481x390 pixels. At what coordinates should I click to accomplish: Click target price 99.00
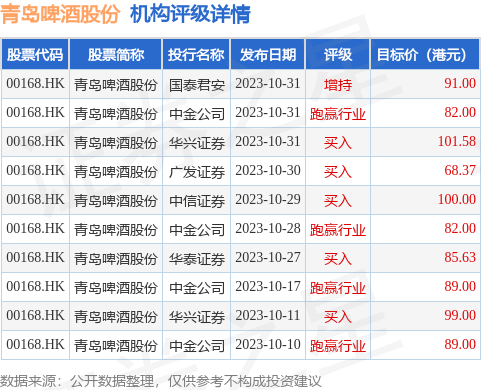pos(460,315)
